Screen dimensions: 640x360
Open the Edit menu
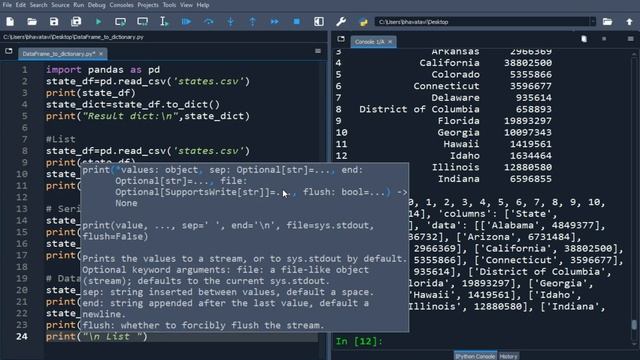20,5
